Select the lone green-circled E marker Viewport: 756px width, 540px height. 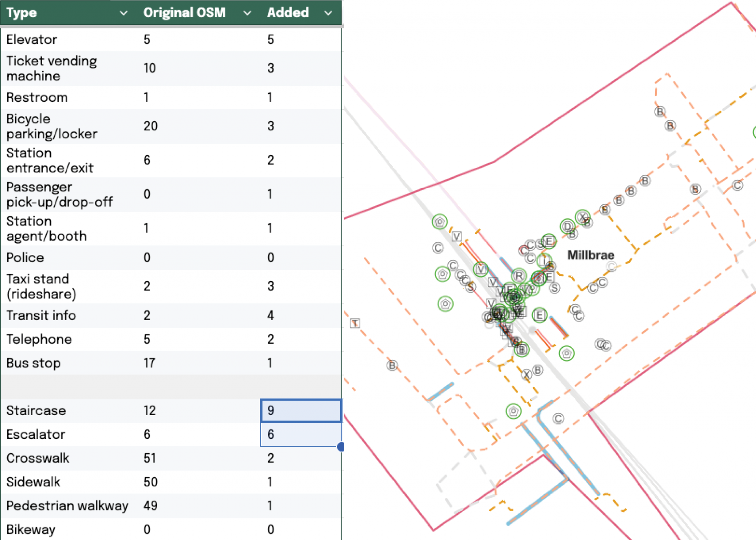point(539,315)
